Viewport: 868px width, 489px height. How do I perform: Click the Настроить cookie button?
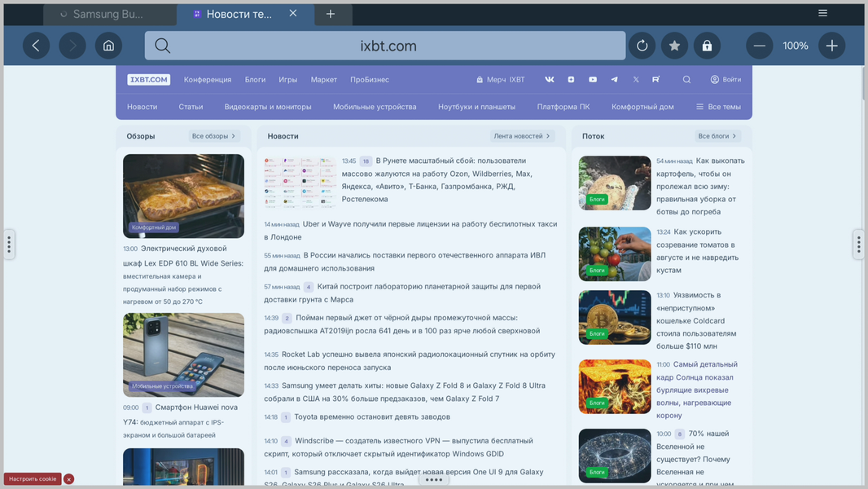tap(33, 479)
